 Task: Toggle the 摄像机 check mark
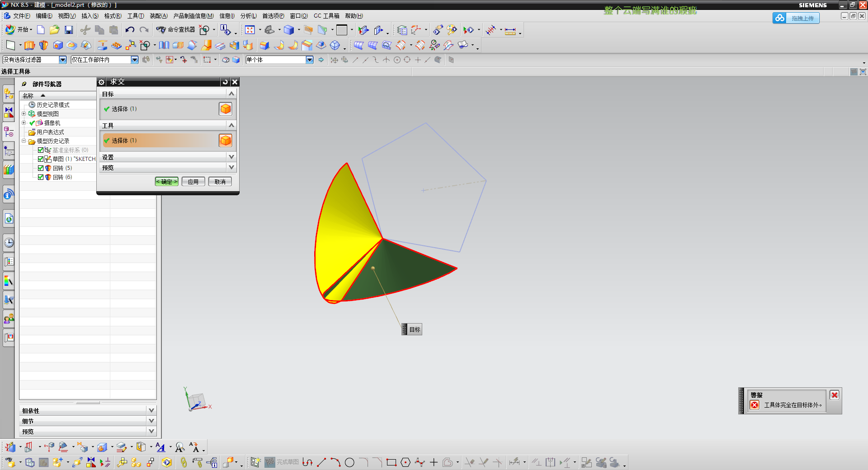pos(32,123)
